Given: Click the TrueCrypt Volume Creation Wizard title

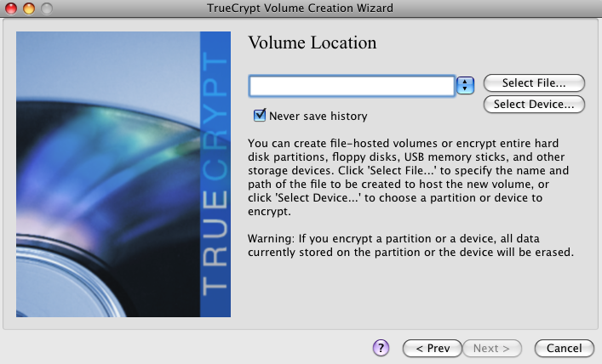Looking at the screenshot, I should click(300, 8).
